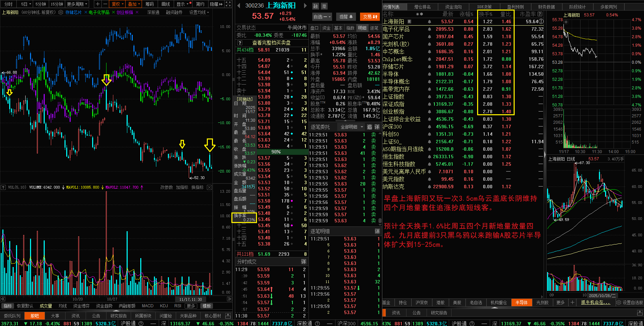The width and height of the screenshot is (644, 326).
Task: Pop out the bottom-left info panel icon
Action: [x=228, y=316]
